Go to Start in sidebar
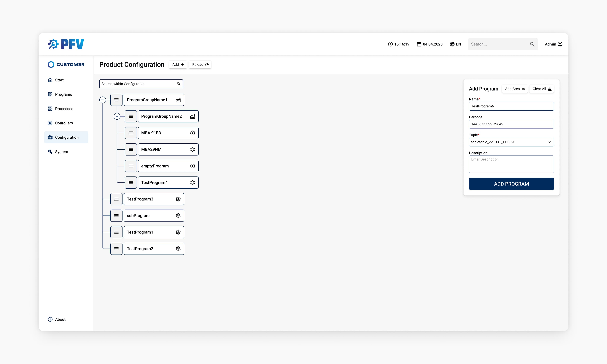This screenshot has height=364, width=607. point(66,80)
